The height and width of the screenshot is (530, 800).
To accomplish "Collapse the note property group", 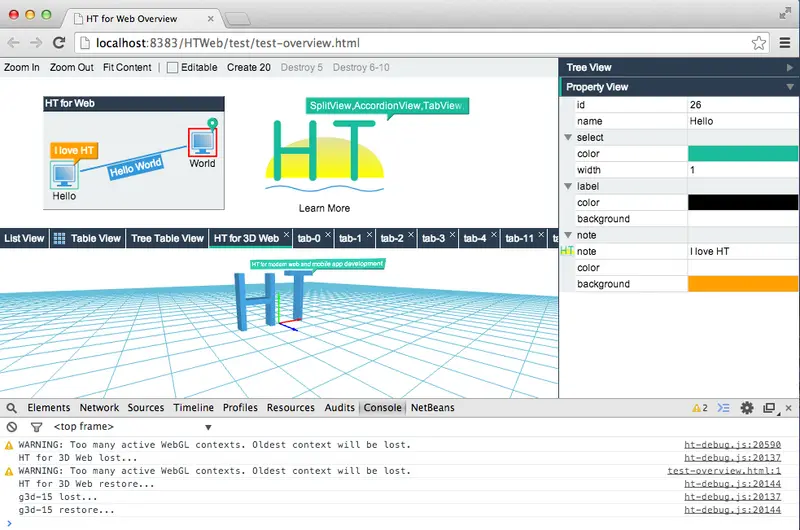I will pyautogui.click(x=568, y=235).
